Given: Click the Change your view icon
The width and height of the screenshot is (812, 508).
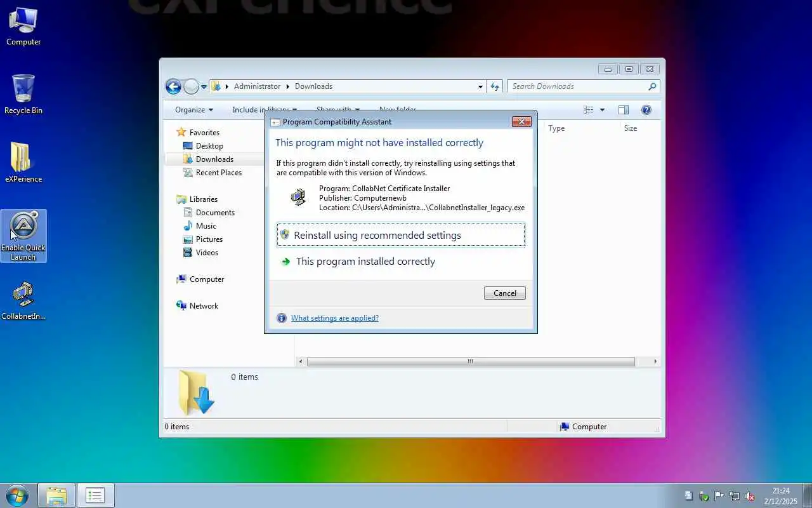Looking at the screenshot, I should point(589,110).
